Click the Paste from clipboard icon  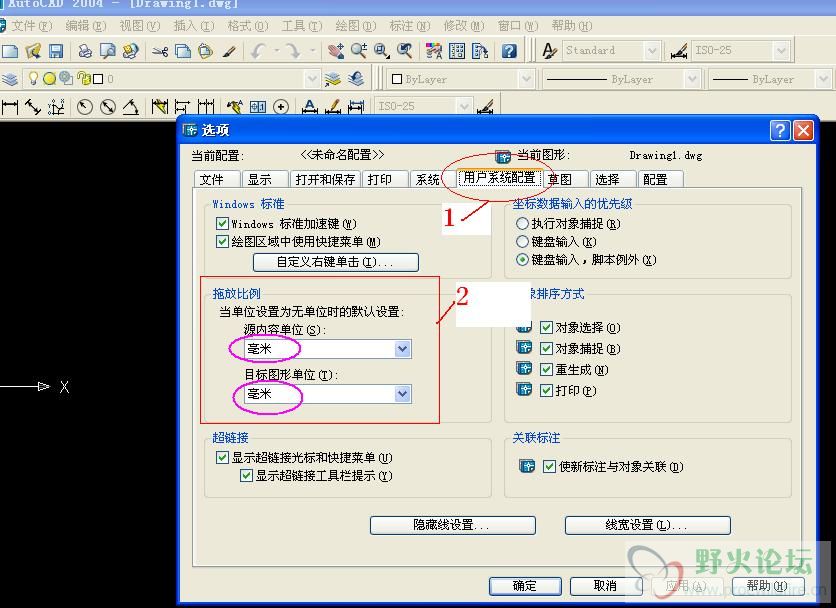point(205,51)
